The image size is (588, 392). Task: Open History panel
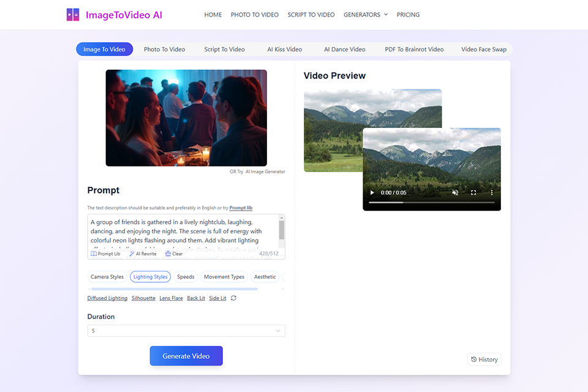click(x=484, y=360)
